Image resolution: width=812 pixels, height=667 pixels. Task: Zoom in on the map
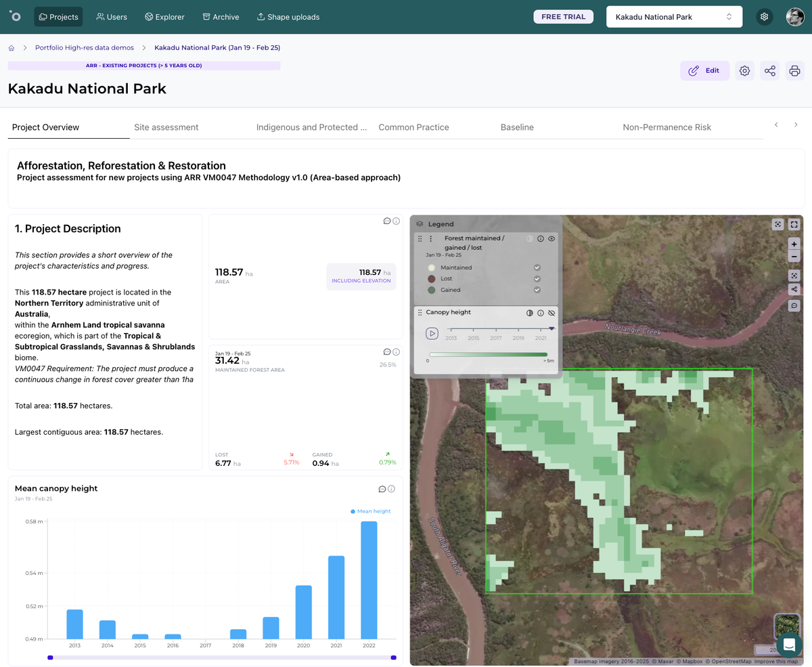tap(794, 244)
